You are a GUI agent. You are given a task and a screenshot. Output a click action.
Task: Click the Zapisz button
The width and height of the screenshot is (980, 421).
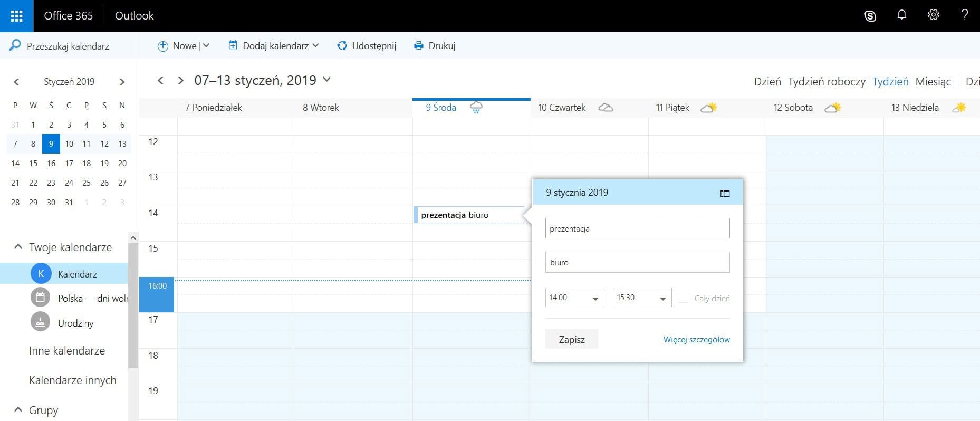coord(572,339)
